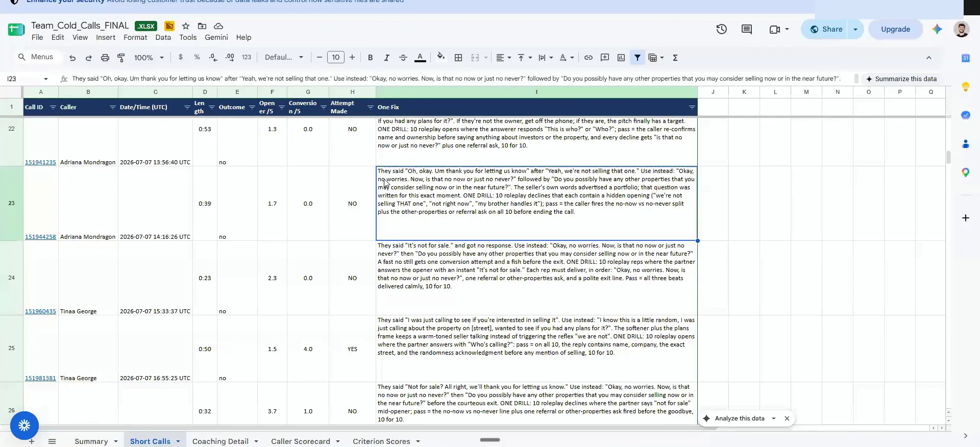Star the Team_Cold_Calls_FINAL document
980x447 pixels.
(x=186, y=26)
